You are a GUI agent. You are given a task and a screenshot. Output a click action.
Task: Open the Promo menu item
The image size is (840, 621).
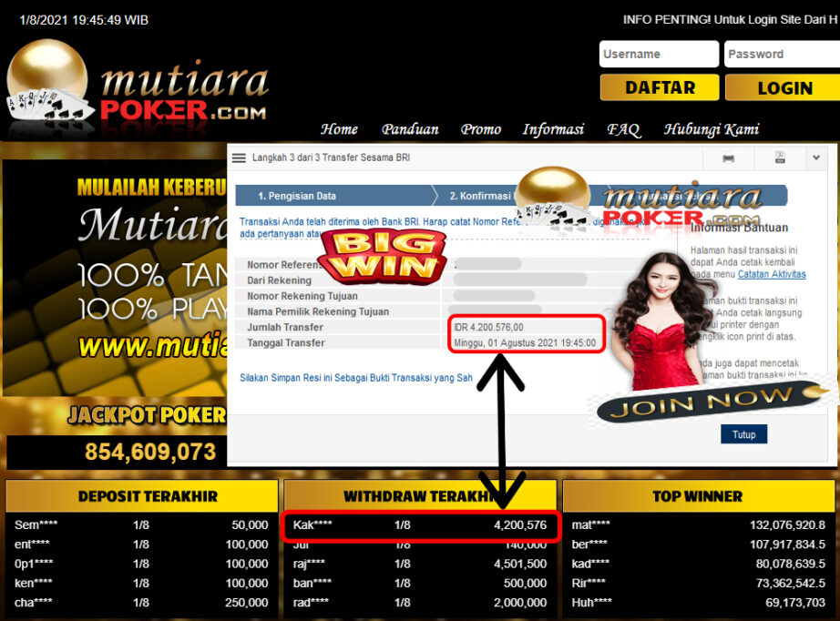(480, 129)
